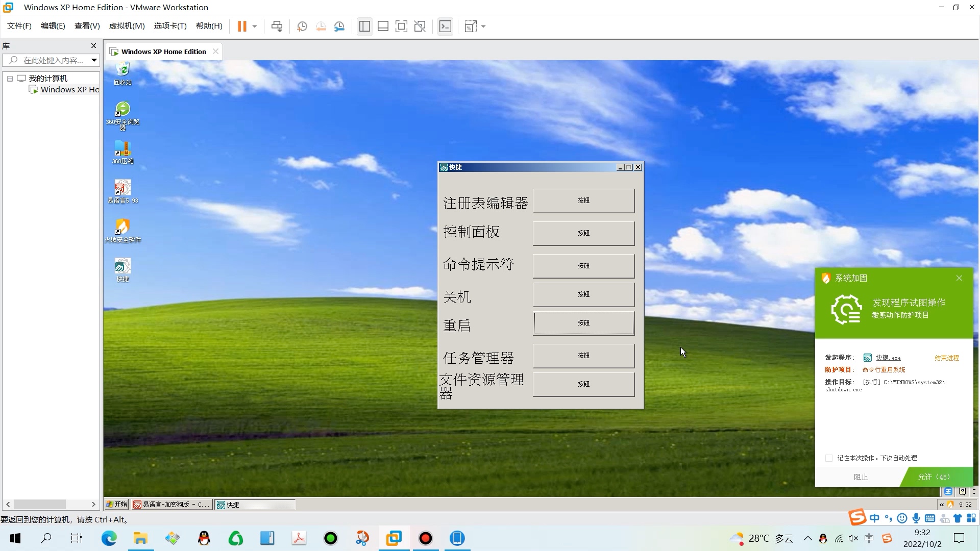Open the library search dropdown arrow
Image resolution: width=980 pixels, height=551 pixels.
[94, 60]
